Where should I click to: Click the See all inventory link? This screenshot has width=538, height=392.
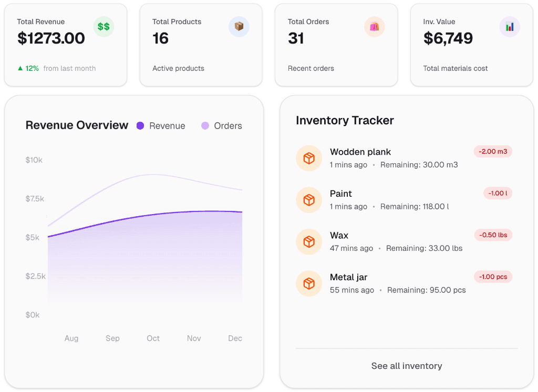point(406,366)
